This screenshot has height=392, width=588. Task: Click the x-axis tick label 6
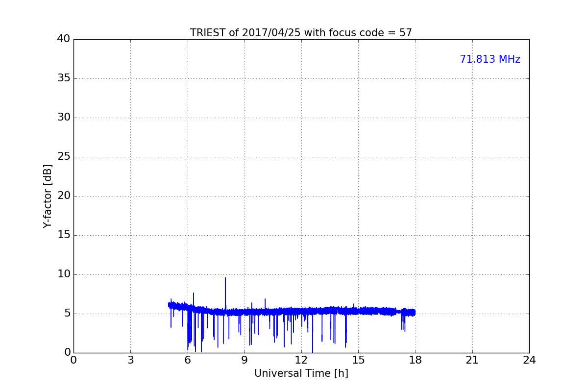[x=188, y=360]
